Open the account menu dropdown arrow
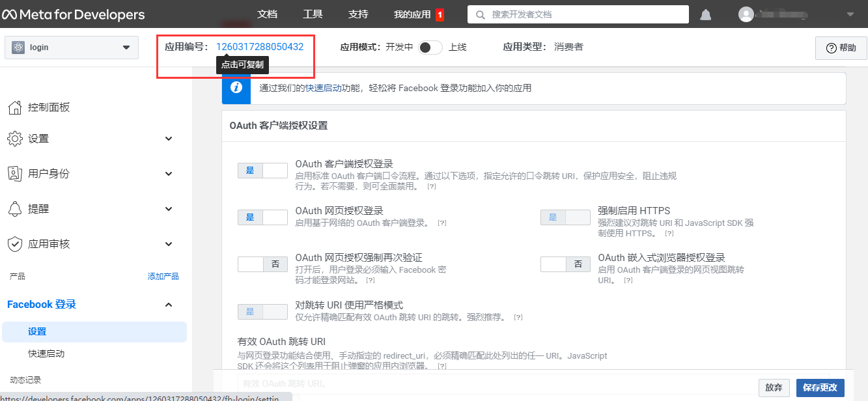 (850, 14)
